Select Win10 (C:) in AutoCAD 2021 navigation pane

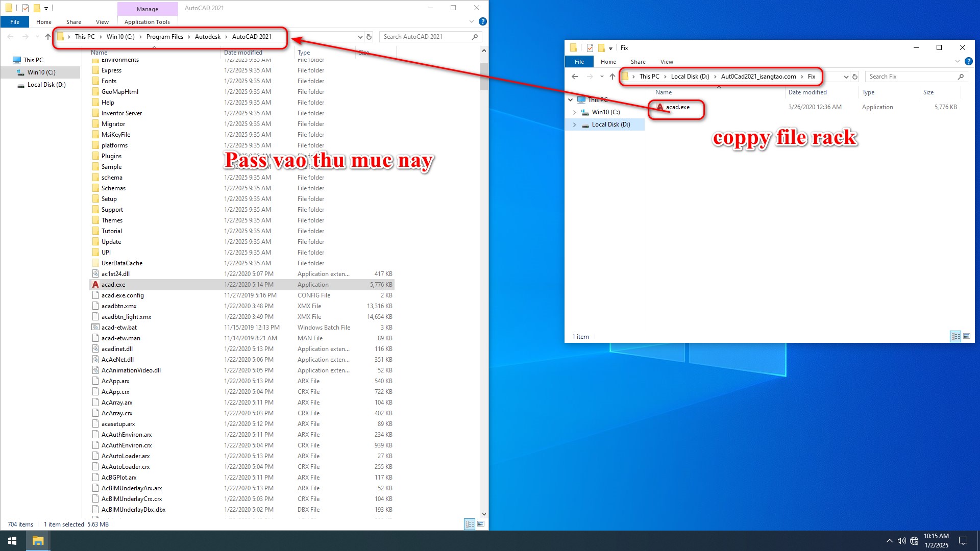[41, 72]
